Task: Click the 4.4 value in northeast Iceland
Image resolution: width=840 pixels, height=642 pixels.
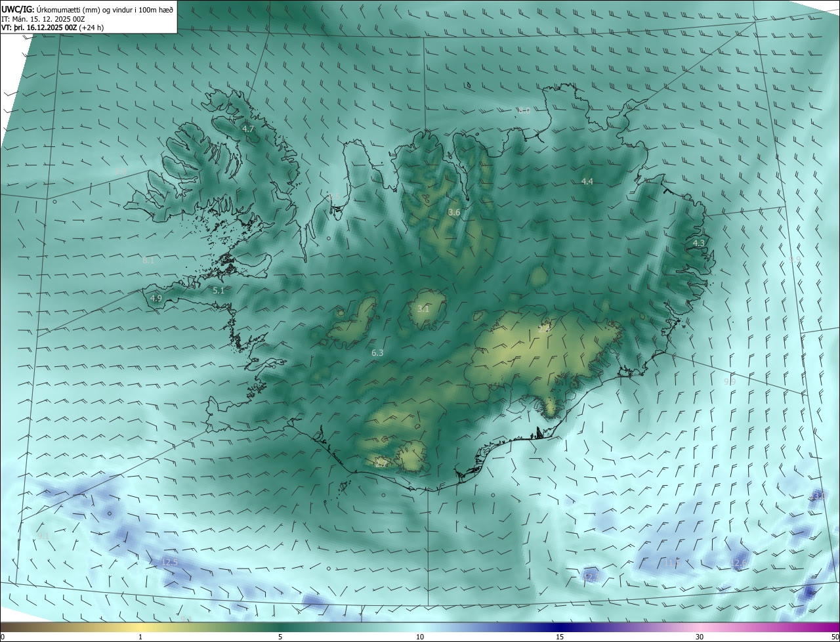Action: [x=587, y=181]
